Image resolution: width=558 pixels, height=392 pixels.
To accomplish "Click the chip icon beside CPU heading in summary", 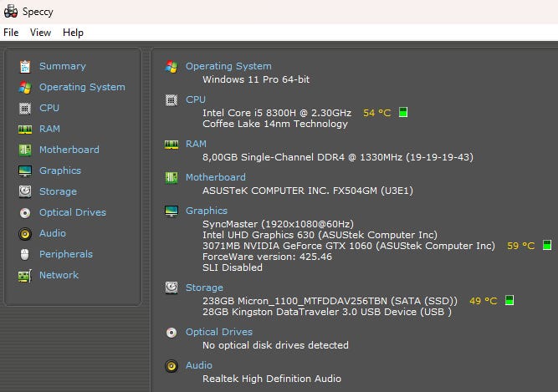I will [x=171, y=100].
